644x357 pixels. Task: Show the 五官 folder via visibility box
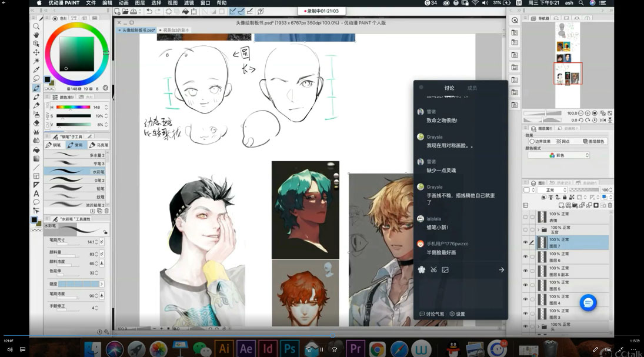[x=525, y=229]
